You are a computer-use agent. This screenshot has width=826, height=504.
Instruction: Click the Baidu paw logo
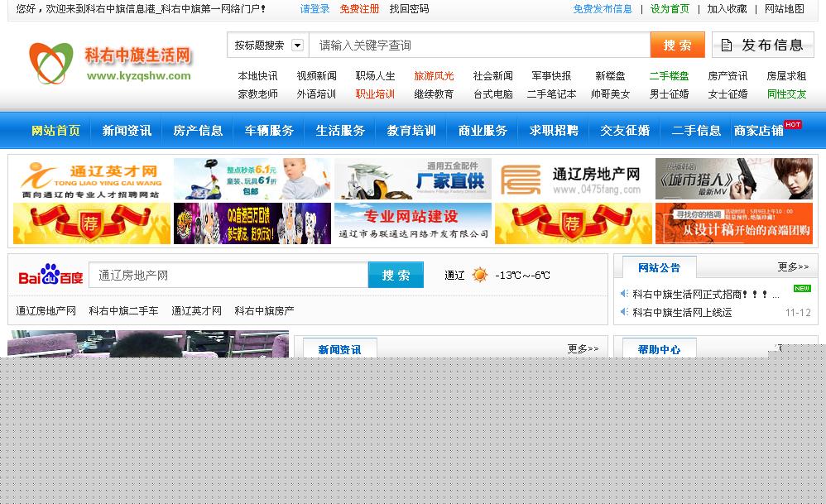pyautogui.click(x=50, y=273)
